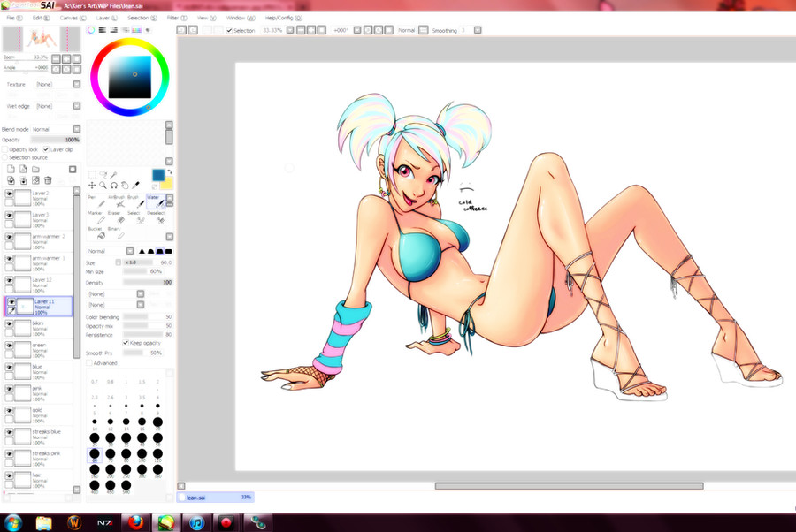
Task: Activate the rectangular selection tool
Action: (92, 175)
